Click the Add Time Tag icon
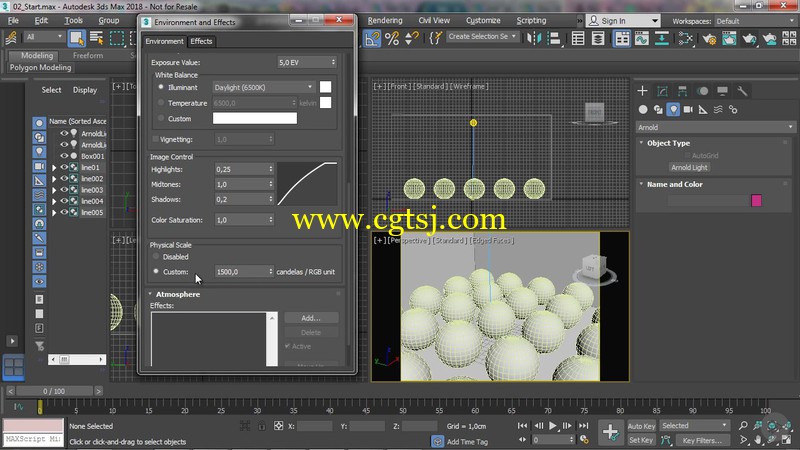 (437, 441)
